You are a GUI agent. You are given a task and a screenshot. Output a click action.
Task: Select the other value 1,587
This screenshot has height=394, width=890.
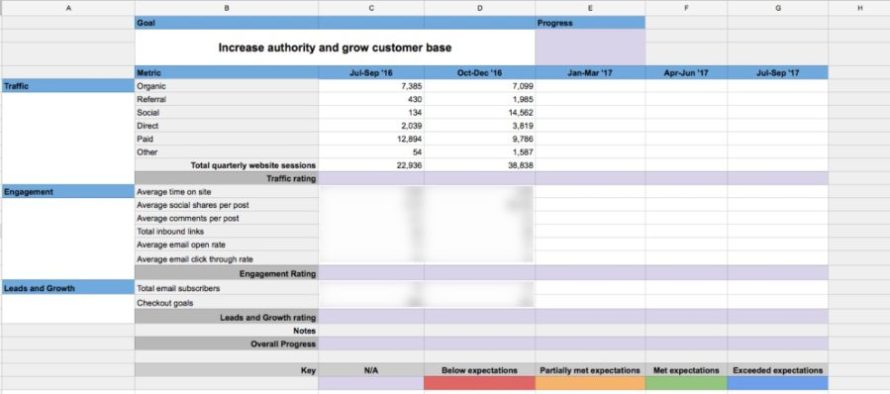click(480, 152)
